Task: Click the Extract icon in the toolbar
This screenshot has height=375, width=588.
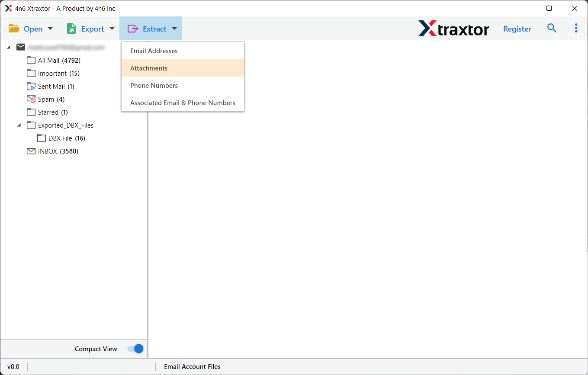Action: (133, 28)
